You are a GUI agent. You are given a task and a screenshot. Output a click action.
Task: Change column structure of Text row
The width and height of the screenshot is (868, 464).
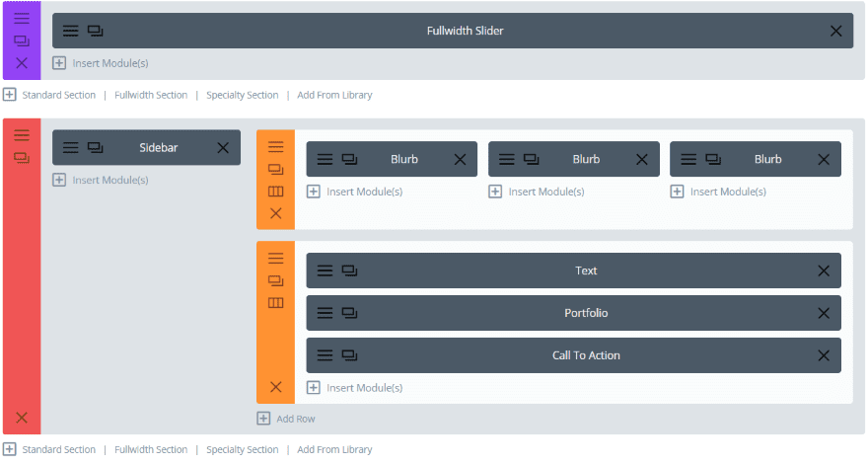point(276,302)
